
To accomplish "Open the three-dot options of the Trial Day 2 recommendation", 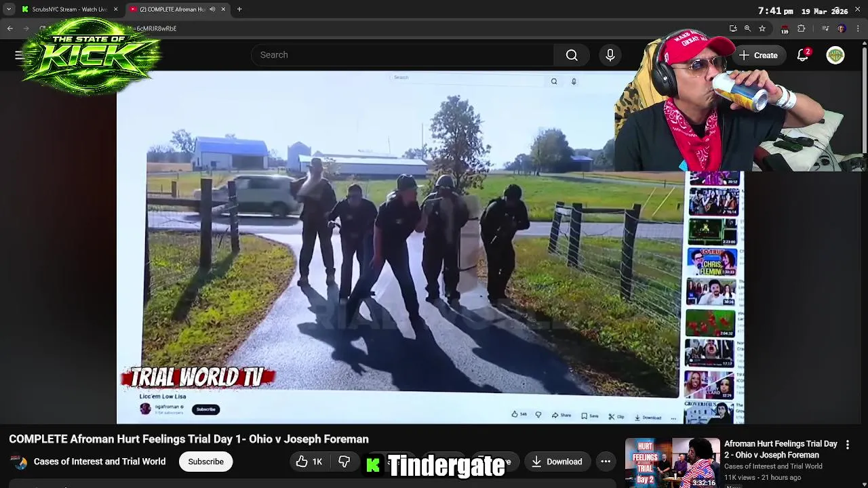I will [847, 445].
